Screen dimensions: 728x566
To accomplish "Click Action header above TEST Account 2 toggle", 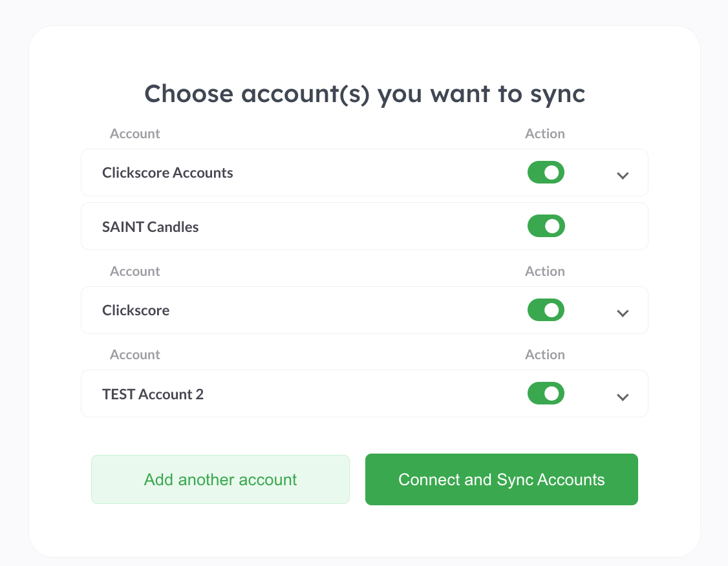I will tap(544, 355).
